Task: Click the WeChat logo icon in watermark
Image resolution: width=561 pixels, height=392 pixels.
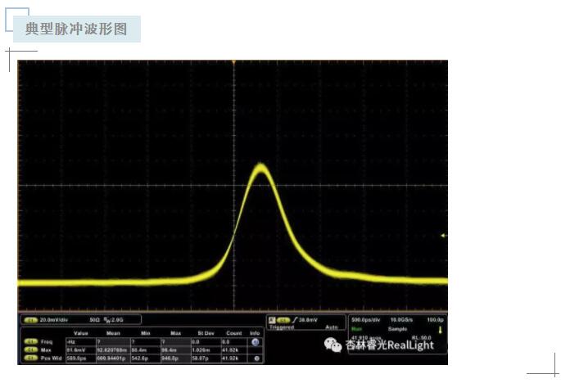Action: tap(333, 345)
